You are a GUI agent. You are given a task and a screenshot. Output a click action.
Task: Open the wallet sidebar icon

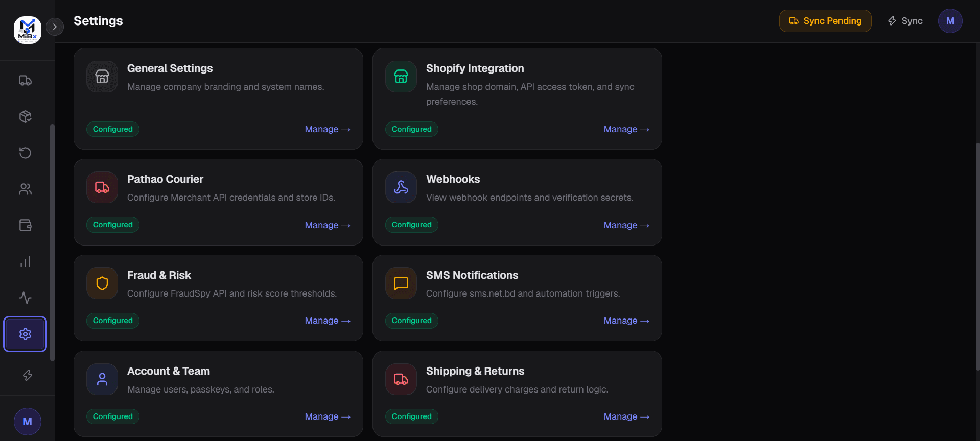(x=26, y=225)
